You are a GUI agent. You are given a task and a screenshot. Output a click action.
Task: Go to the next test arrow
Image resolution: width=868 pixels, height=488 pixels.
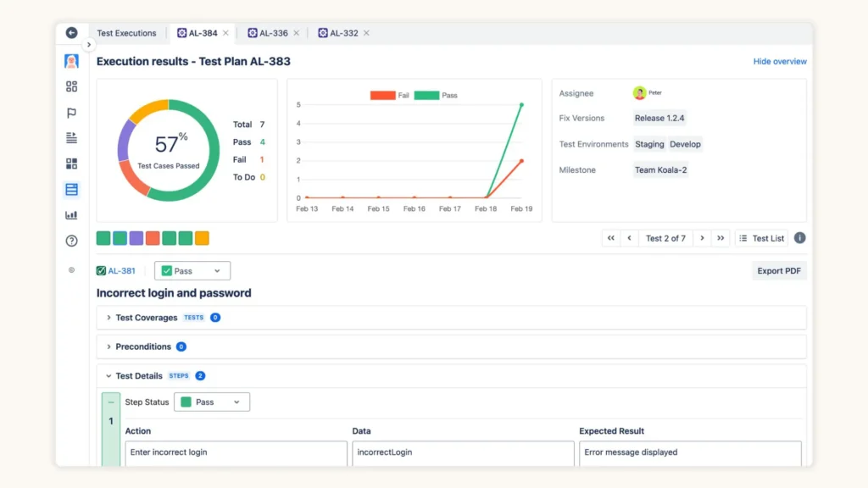tap(702, 238)
